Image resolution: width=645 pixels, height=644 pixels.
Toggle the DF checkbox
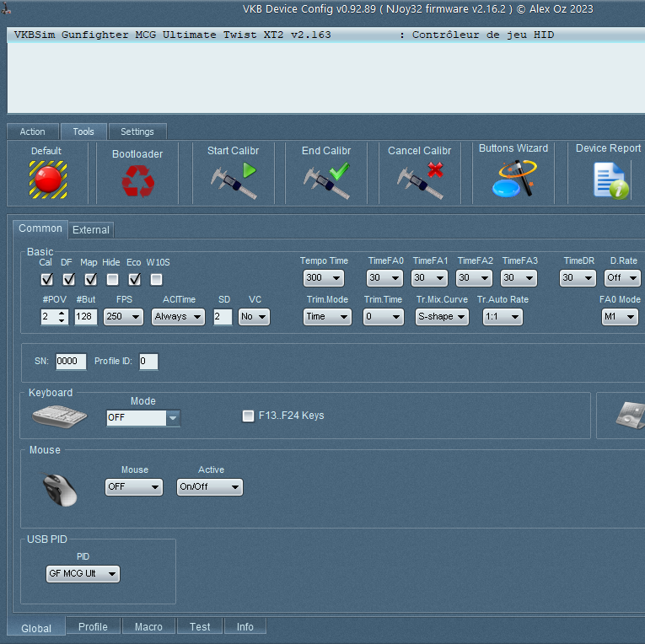68,280
